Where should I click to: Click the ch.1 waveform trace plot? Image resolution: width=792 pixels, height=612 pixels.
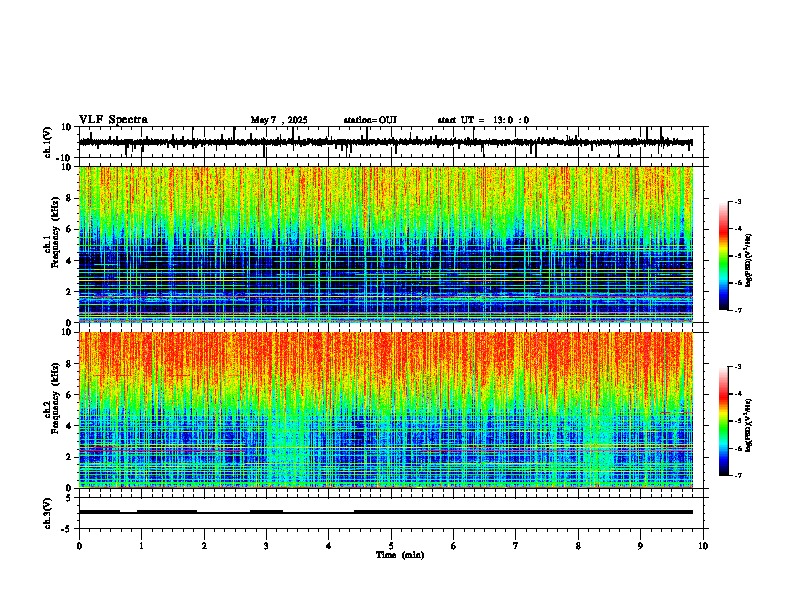pyautogui.click(x=391, y=142)
